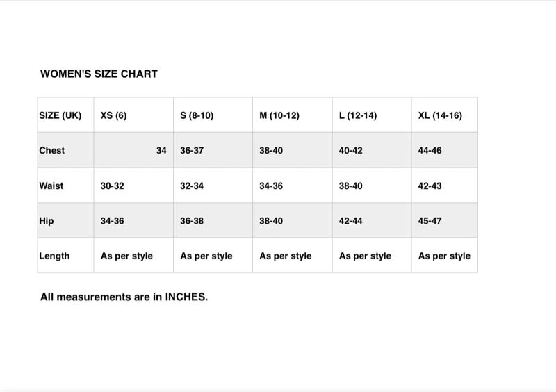Select the waist value 42-43
This screenshot has height=392, width=556.
pyautogui.click(x=430, y=186)
